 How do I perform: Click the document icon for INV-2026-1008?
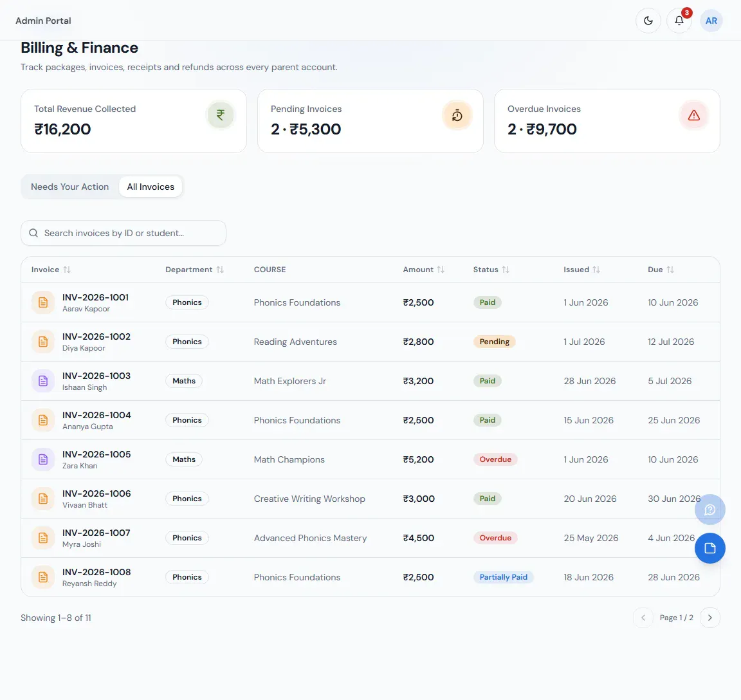point(43,577)
